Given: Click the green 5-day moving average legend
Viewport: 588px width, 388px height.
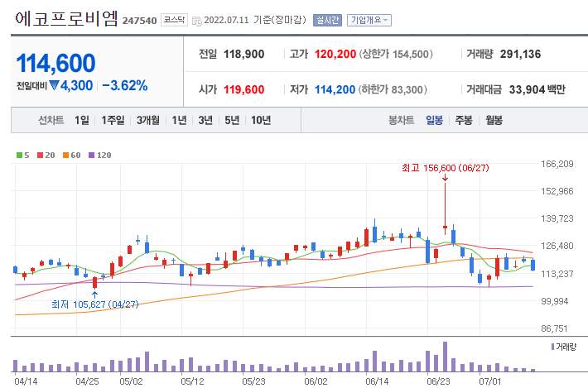Looking at the screenshot, I should point(23,155).
